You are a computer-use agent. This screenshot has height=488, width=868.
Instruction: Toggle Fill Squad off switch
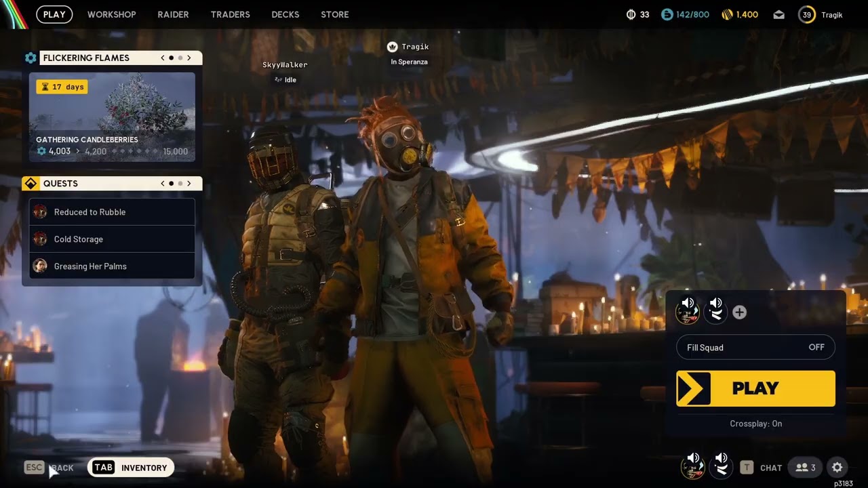pos(755,348)
